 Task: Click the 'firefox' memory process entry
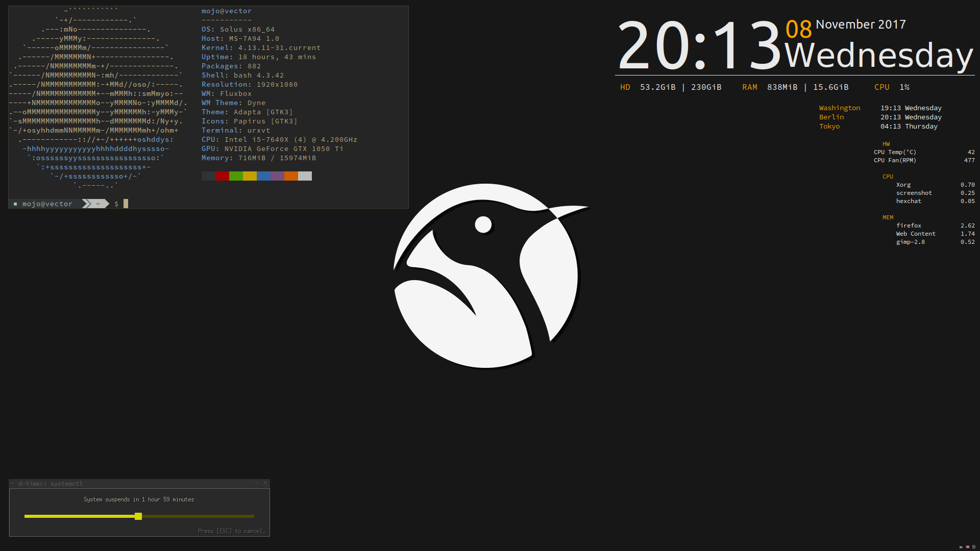click(x=936, y=226)
